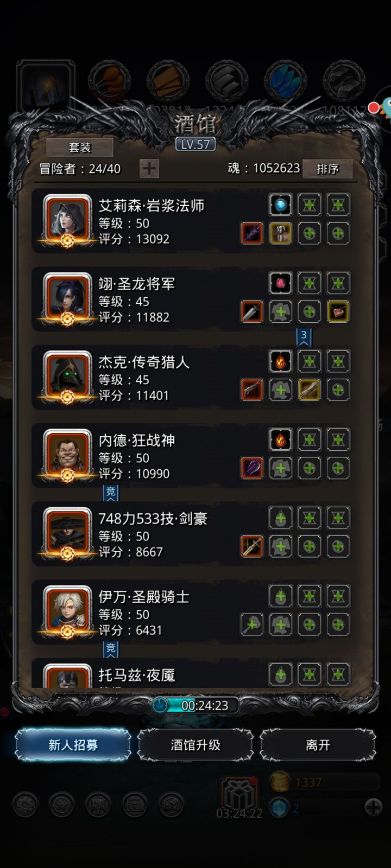
Task: Open the 套装 set tab
Action: (x=80, y=147)
